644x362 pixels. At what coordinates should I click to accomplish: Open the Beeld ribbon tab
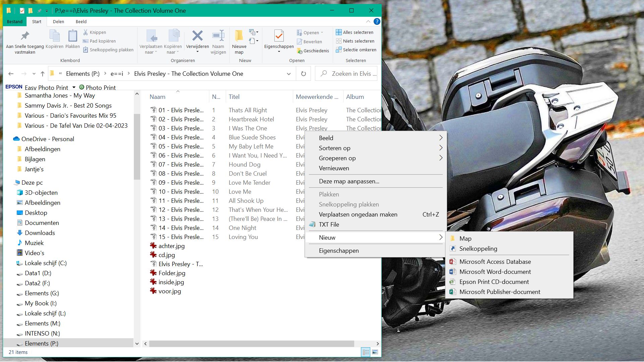click(81, 21)
